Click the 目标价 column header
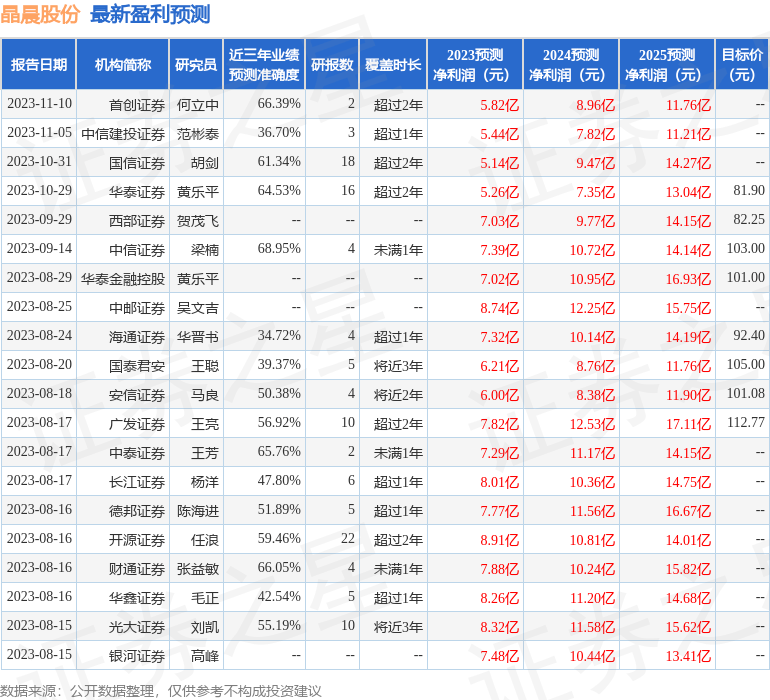 742,64
